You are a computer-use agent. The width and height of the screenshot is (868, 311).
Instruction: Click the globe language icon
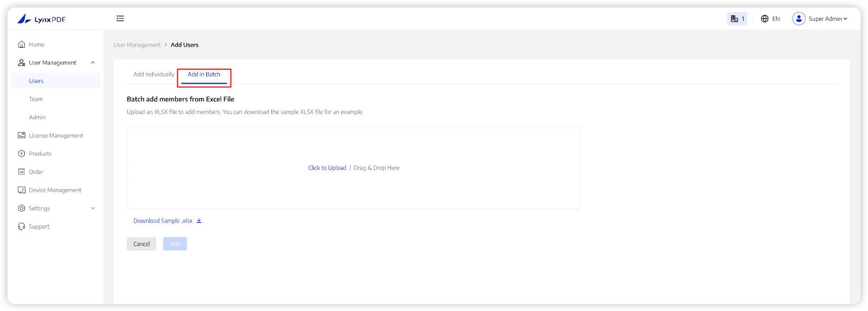pyautogui.click(x=764, y=19)
